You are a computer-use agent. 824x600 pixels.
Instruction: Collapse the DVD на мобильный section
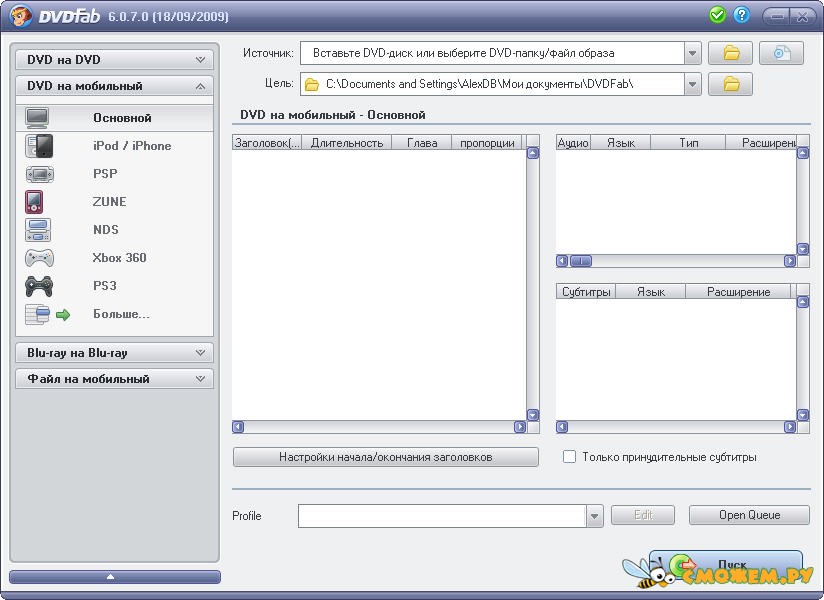[115, 86]
